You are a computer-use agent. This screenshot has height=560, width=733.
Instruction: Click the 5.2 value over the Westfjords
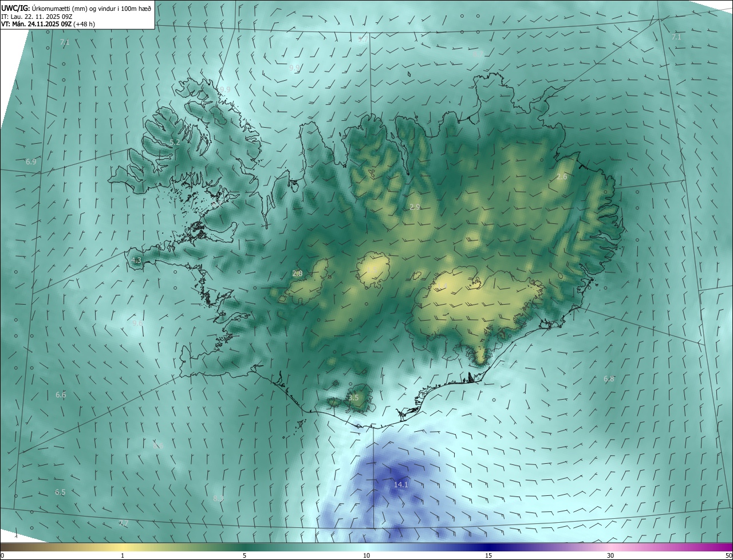point(175,142)
